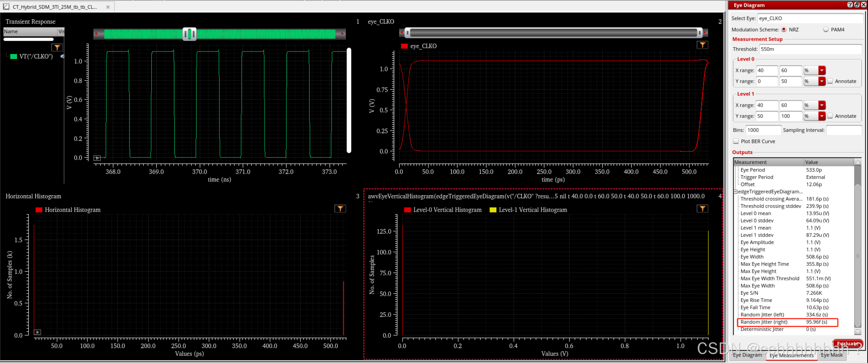Select Eye S/N measurement row
Viewport: 868px width, 363px height.
tap(794, 293)
